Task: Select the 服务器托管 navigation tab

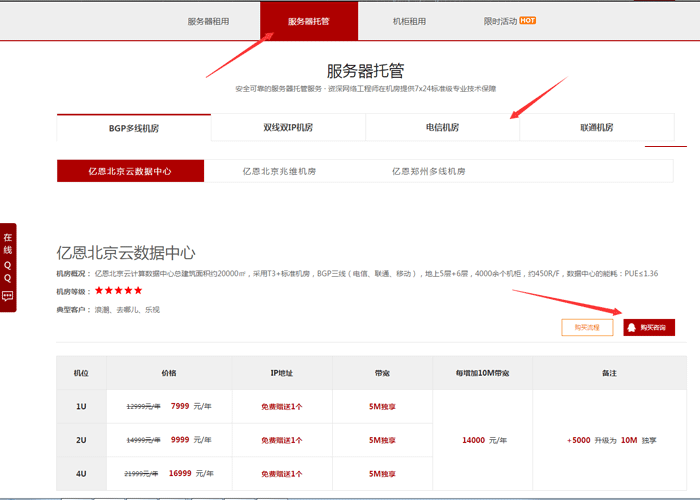Action: (309, 21)
